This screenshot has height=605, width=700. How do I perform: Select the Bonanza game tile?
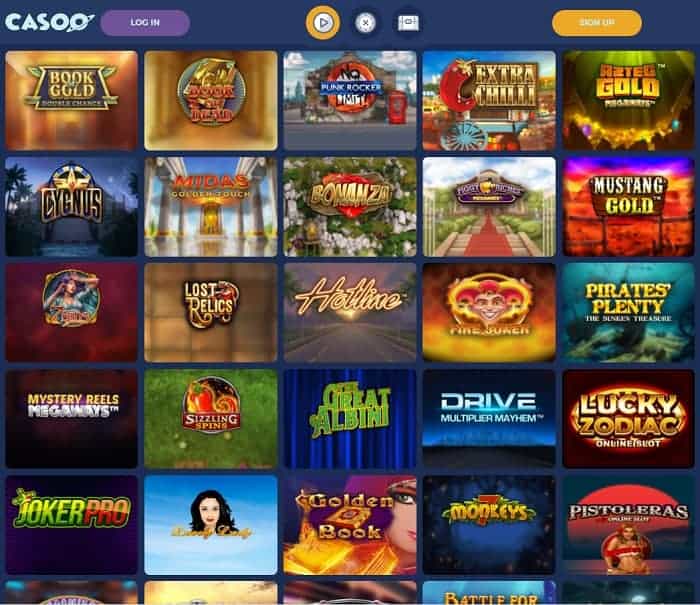(350, 207)
